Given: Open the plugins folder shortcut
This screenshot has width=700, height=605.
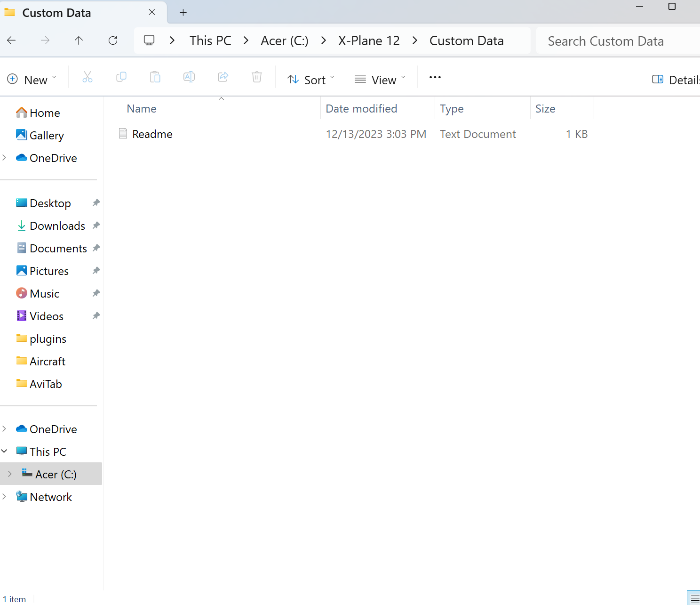Looking at the screenshot, I should (48, 339).
